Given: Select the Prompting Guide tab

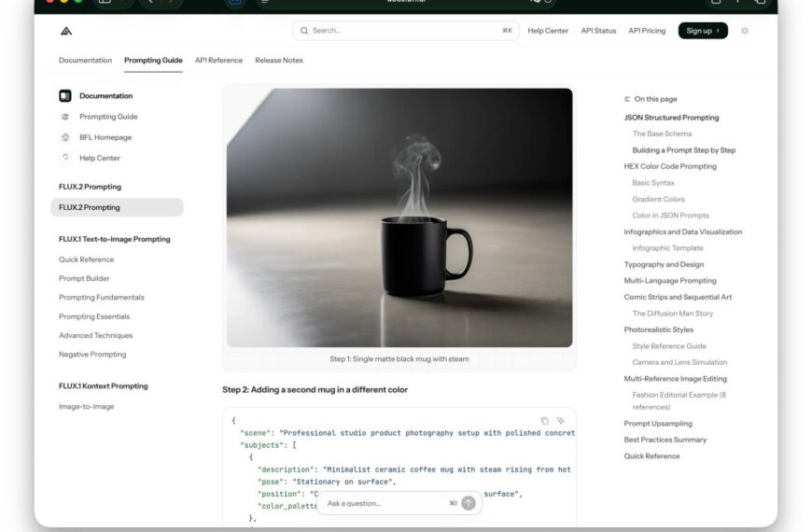Looking at the screenshot, I should coord(153,60).
